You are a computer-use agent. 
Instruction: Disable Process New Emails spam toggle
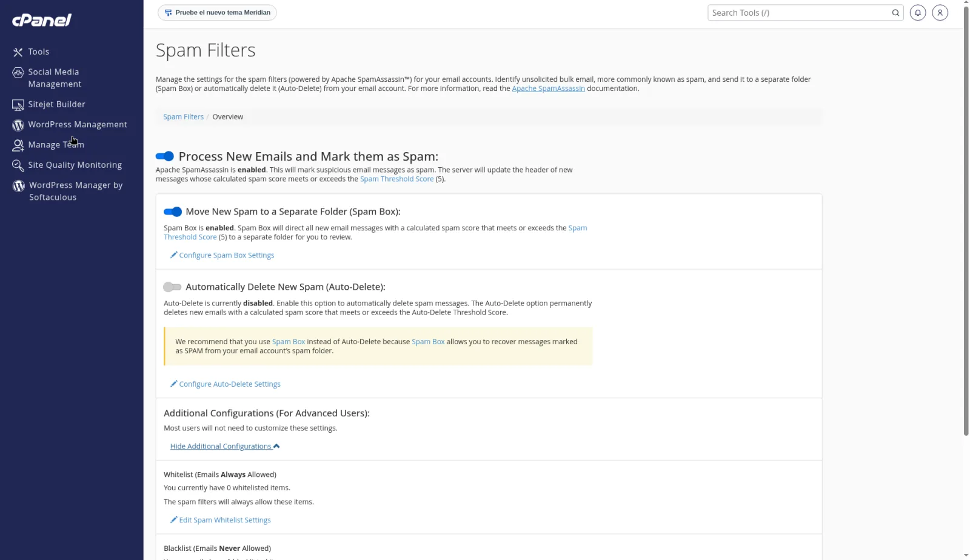click(x=165, y=156)
